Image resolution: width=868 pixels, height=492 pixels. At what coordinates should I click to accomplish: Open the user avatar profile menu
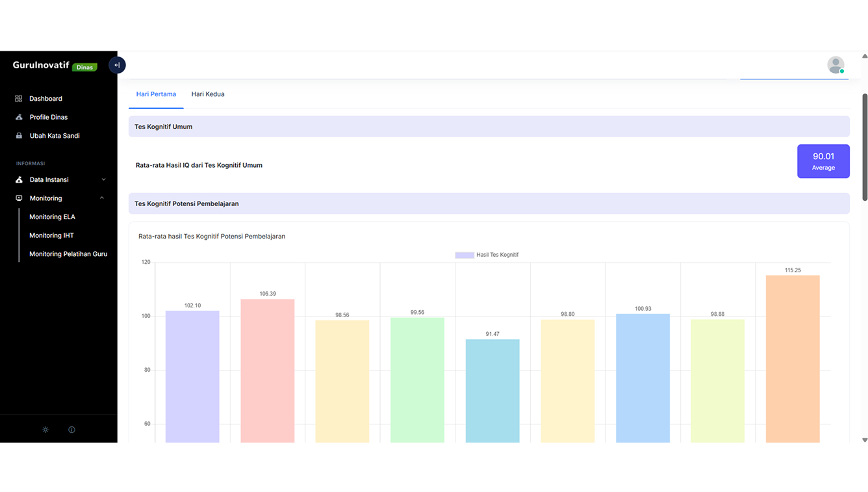pos(836,65)
